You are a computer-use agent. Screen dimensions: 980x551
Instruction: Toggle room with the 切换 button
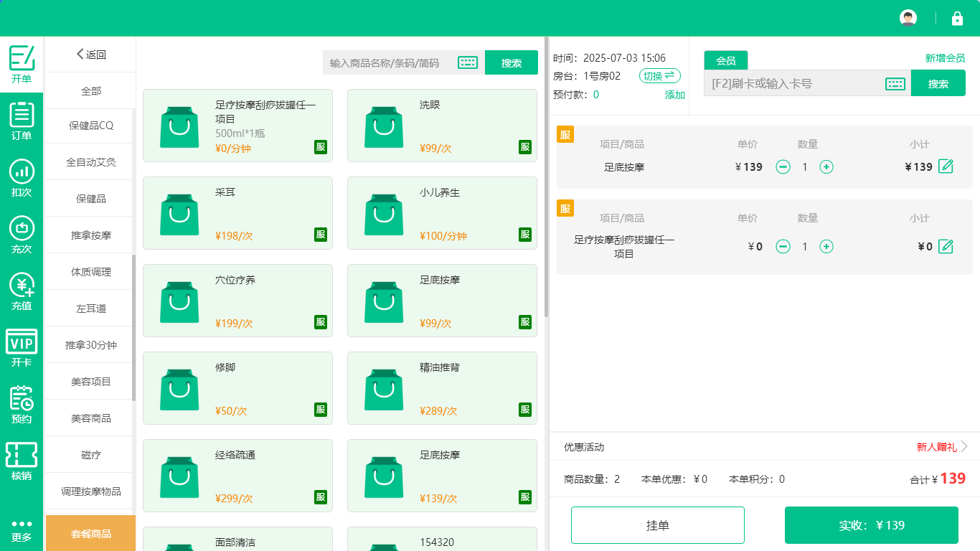[x=659, y=76]
